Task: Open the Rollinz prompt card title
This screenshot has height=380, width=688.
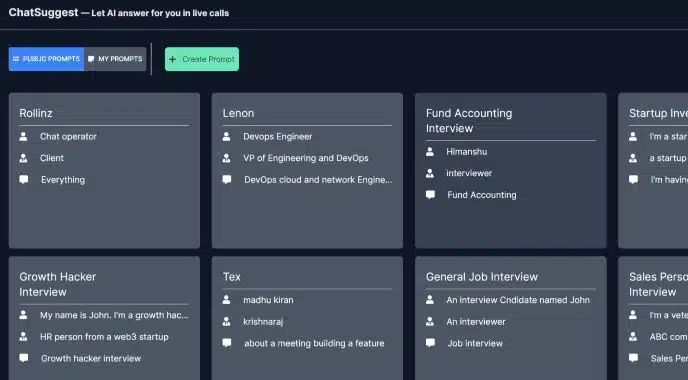Action: click(36, 113)
